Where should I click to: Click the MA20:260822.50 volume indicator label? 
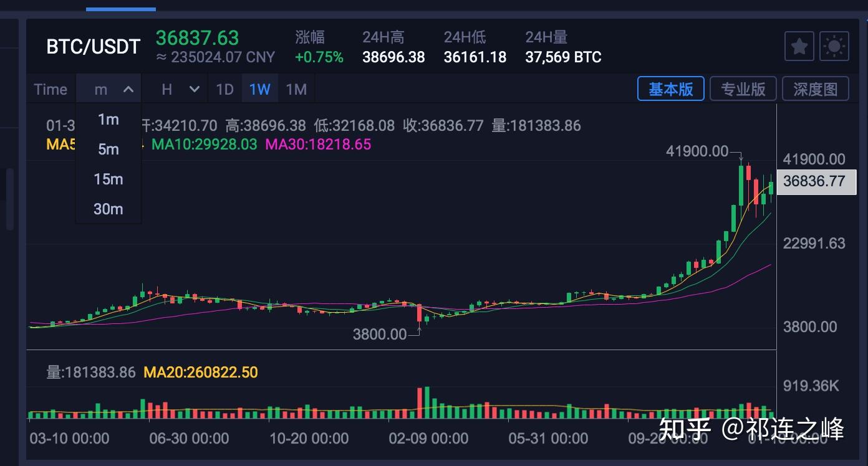pyautogui.click(x=201, y=373)
